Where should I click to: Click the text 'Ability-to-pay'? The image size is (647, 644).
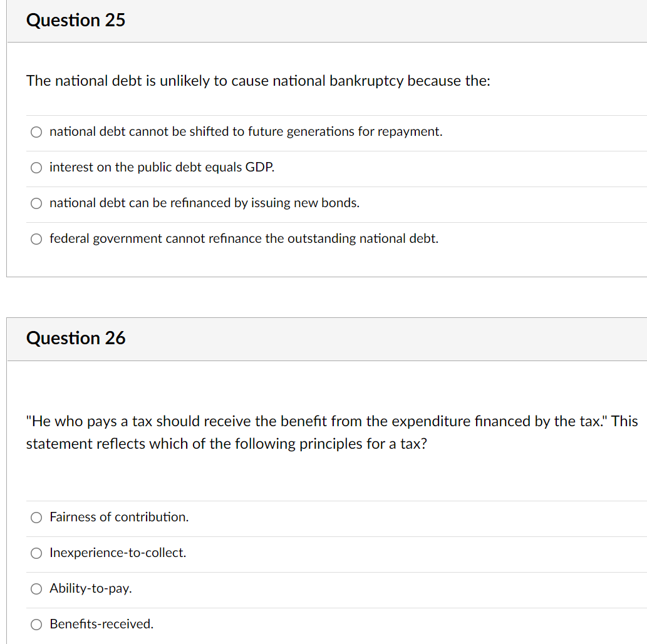click(x=90, y=588)
